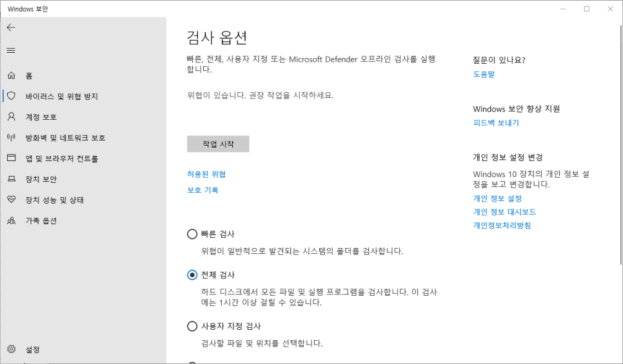The width and height of the screenshot is (623, 364).
Task: Click 작업 시작 button
Action: [x=218, y=144]
